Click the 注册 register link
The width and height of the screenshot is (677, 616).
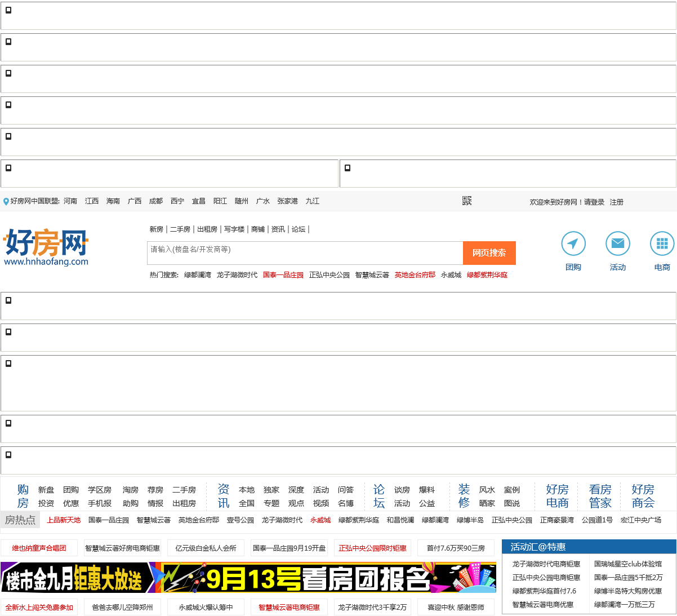point(617,202)
